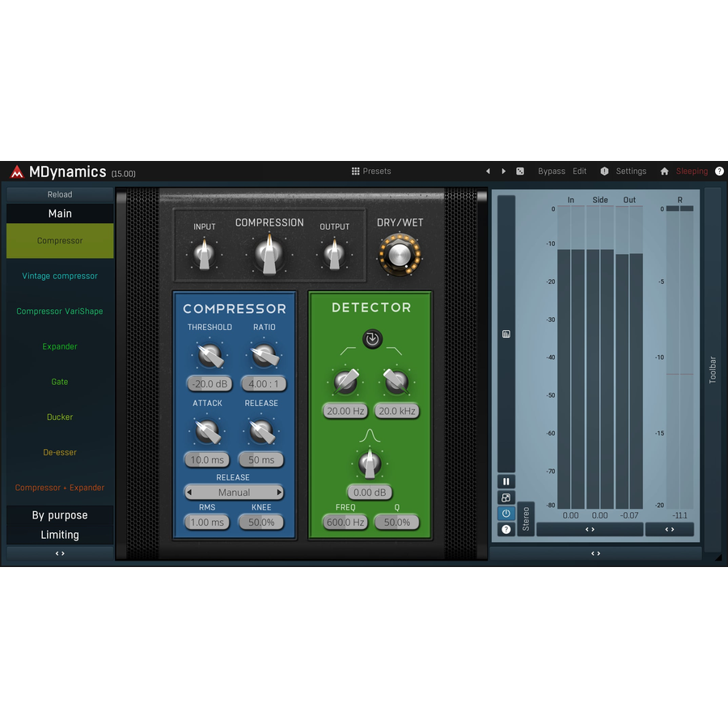
Task: Select Compressor + Expander device
Action: click(60, 488)
